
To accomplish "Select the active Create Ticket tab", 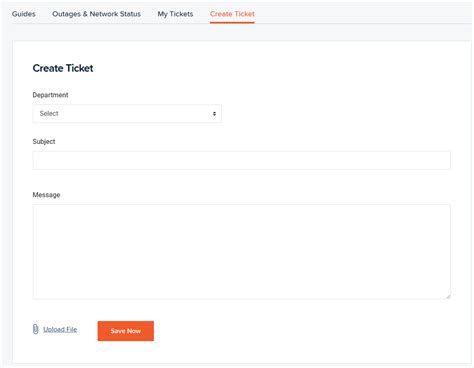I will [x=232, y=14].
